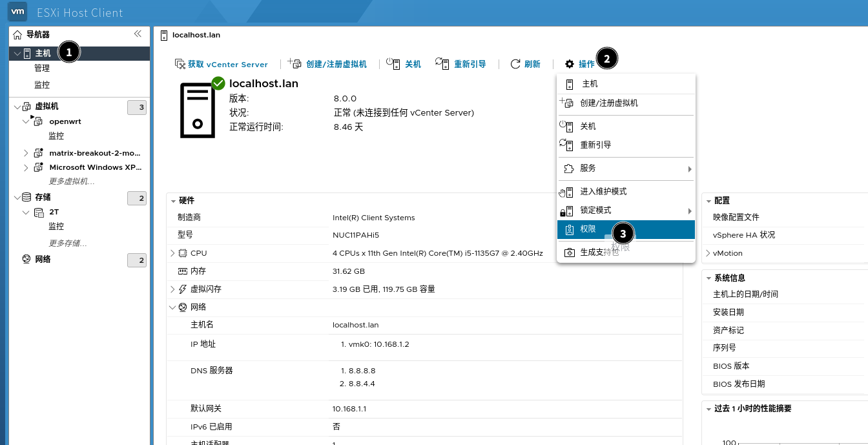Click the Reboot toolbar icon
The height and width of the screenshot is (445, 868).
click(x=442, y=63)
